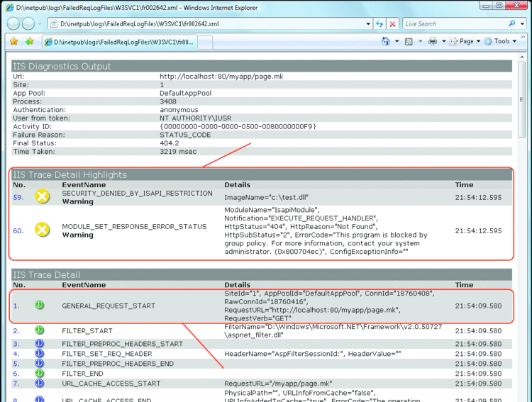Open event link 7. URL_CACHE_ACCESS_START

[x=16, y=384]
